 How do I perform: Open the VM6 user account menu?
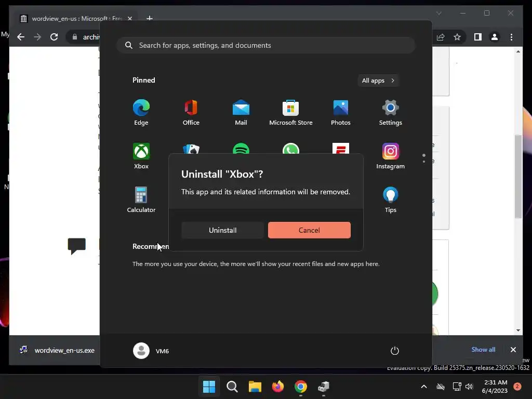[151, 351]
